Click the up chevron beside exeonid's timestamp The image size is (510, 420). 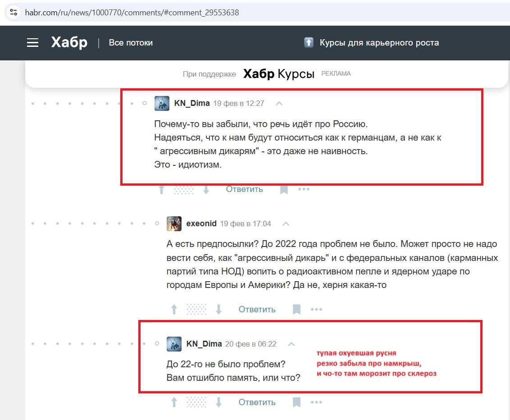[x=285, y=224]
